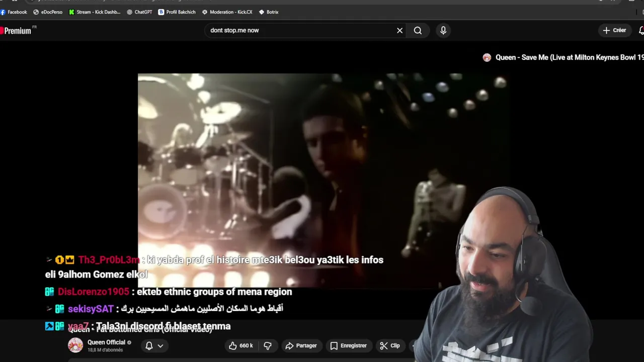644x362 pixels.
Task: Open the Queen Official channel name
Action: pyautogui.click(x=106, y=342)
